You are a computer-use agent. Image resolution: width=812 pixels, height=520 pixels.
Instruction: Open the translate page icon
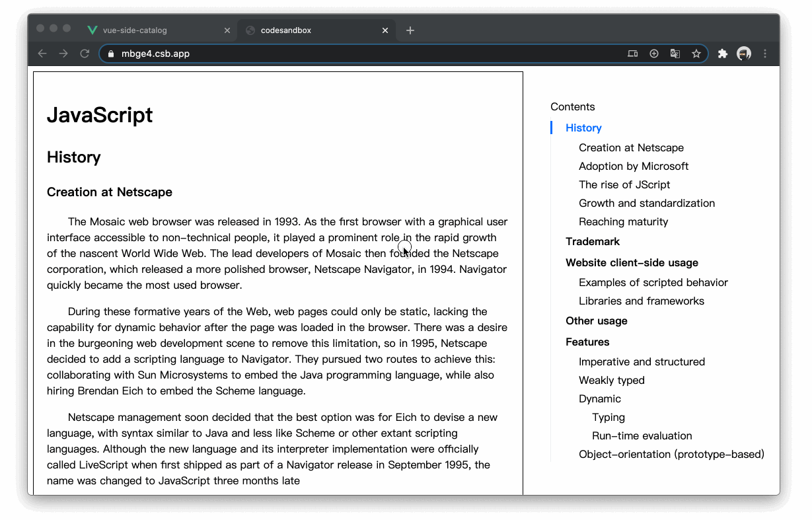coord(675,54)
